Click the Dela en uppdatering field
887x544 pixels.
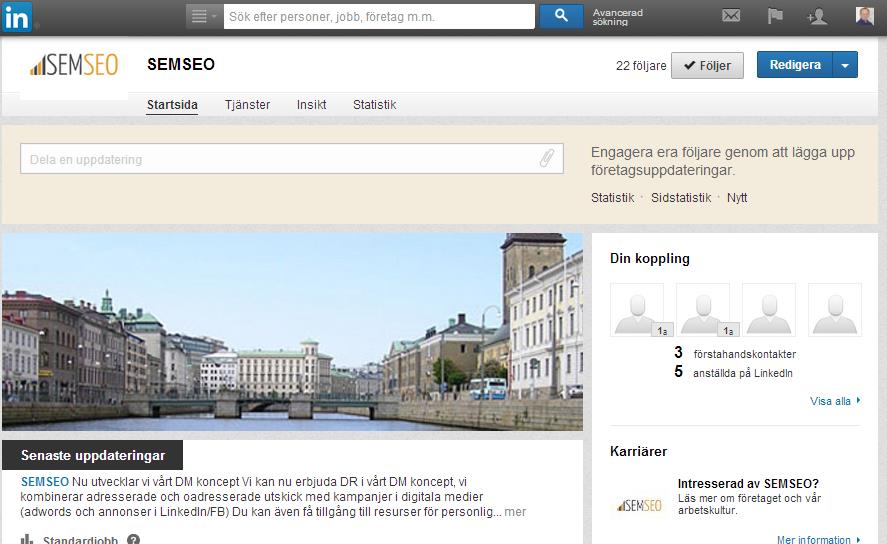(x=291, y=159)
